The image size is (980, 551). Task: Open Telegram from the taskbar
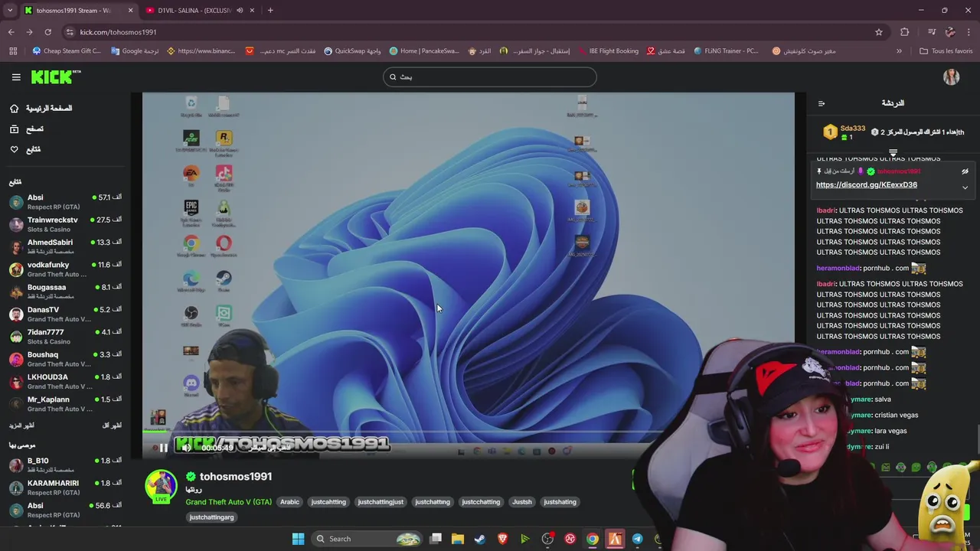click(x=637, y=539)
